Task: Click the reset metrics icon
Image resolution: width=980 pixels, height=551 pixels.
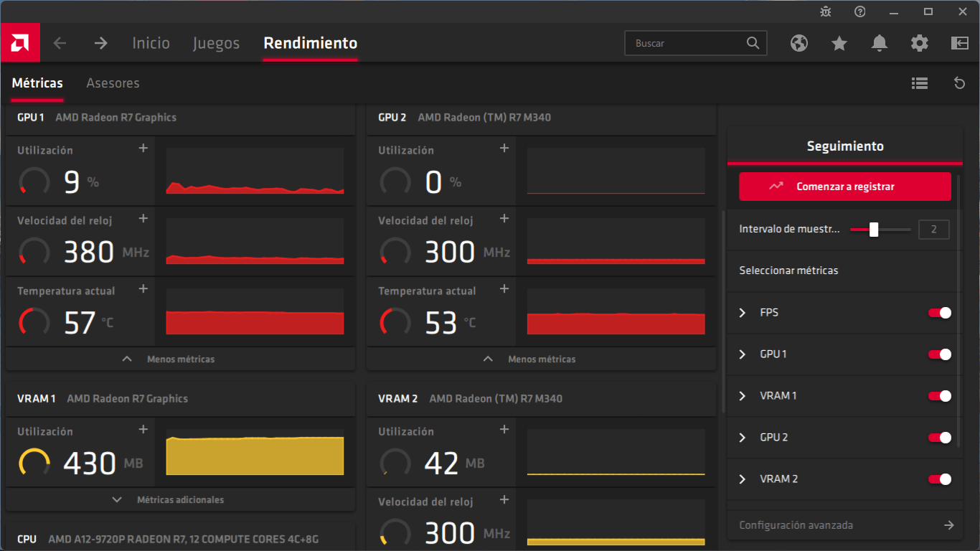Action: (959, 83)
